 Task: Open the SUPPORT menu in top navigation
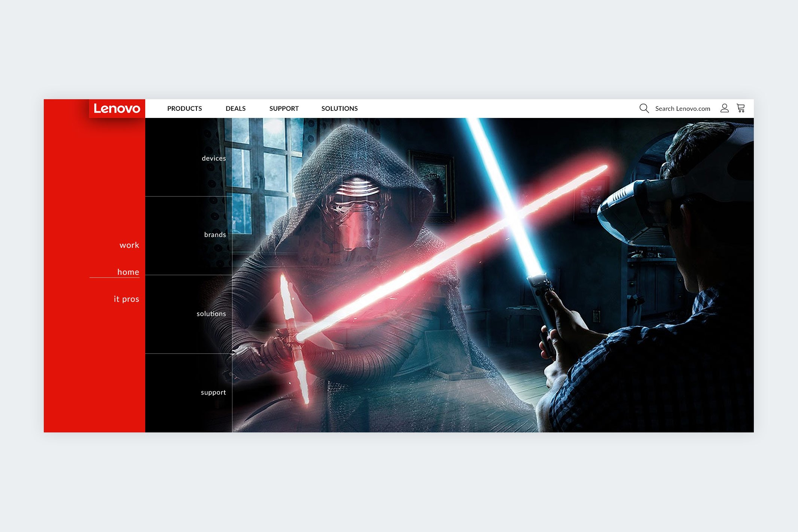click(284, 109)
